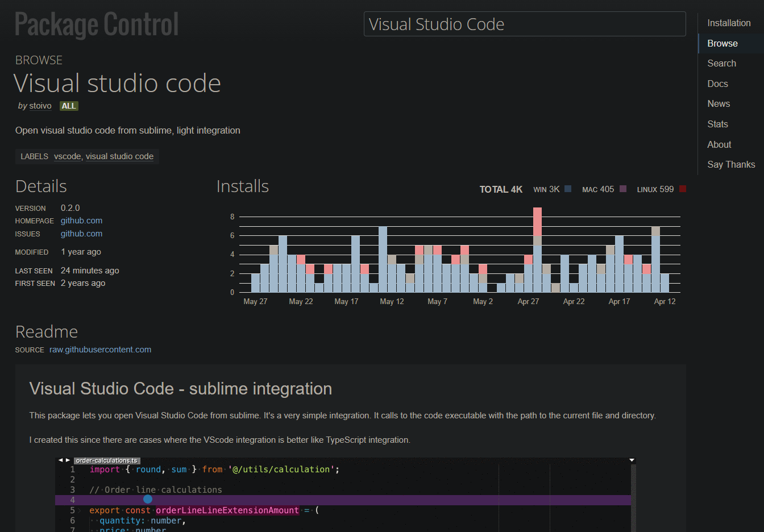Open the vscode label link
Screen dimensions: 764x532
67,156
